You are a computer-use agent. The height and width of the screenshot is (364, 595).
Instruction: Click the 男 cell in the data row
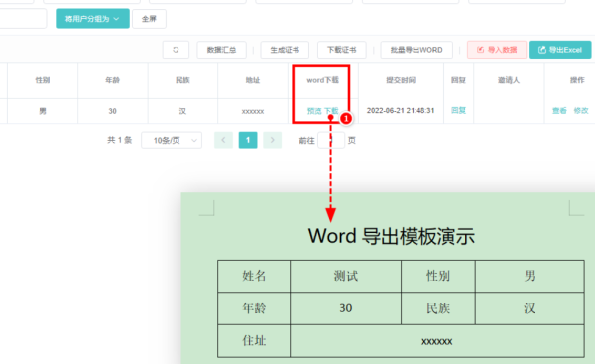pyautogui.click(x=43, y=111)
